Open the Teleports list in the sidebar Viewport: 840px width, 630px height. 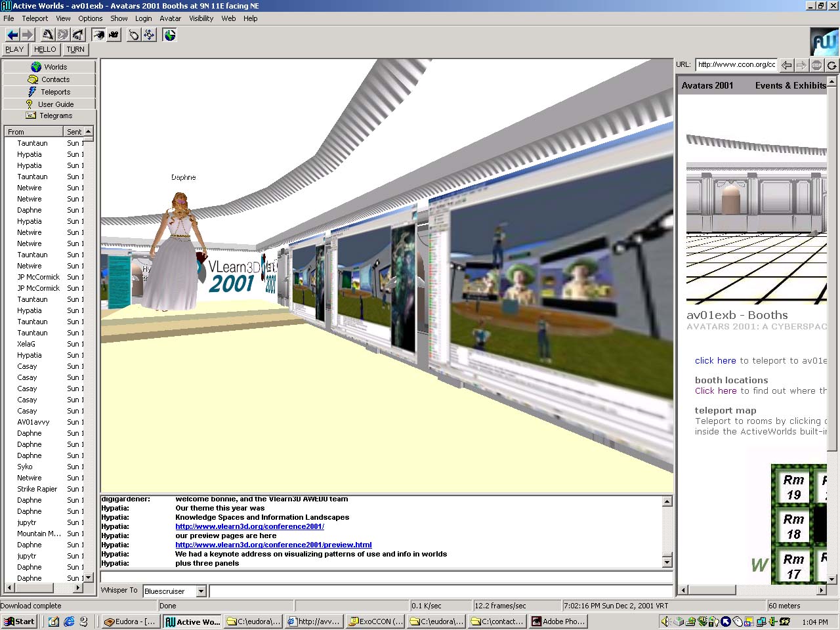49,92
